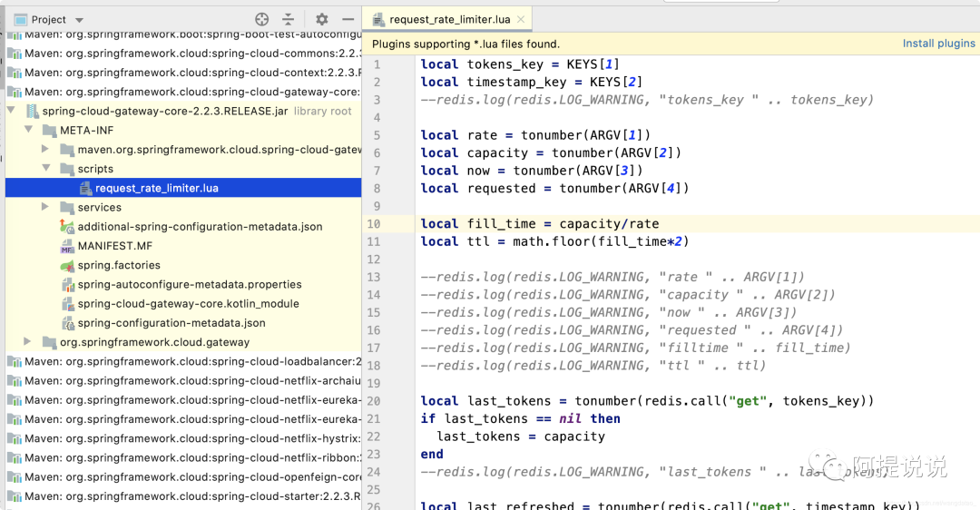
Task: Click the locate/scroll-from-source target icon
Action: [x=262, y=19]
